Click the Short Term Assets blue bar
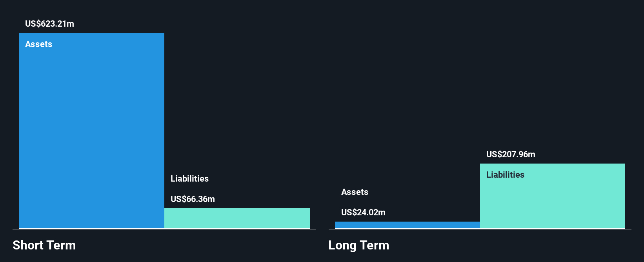Screen dimensions: 644x262 (x=91, y=131)
